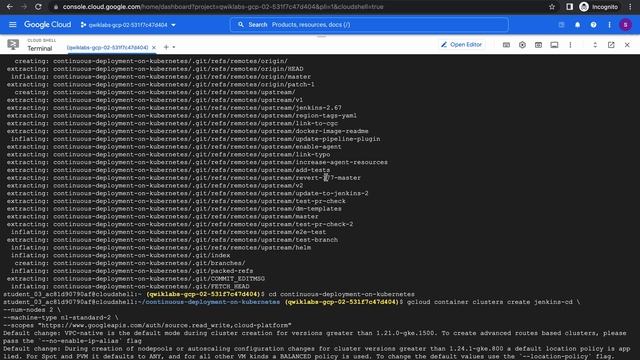This screenshot has height=360, width=640.
Task: Click the '.git/packed-refs' inflating line
Action: (x=132, y=271)
